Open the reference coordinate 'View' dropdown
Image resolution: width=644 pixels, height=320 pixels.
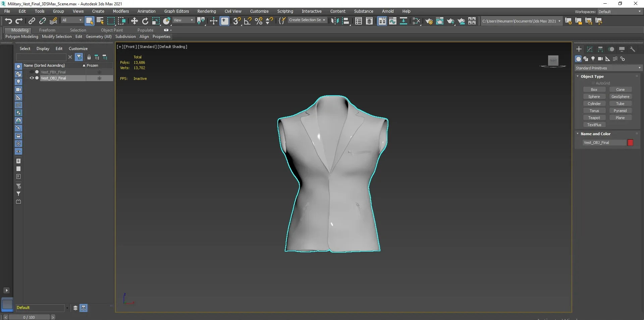point(183,20)
